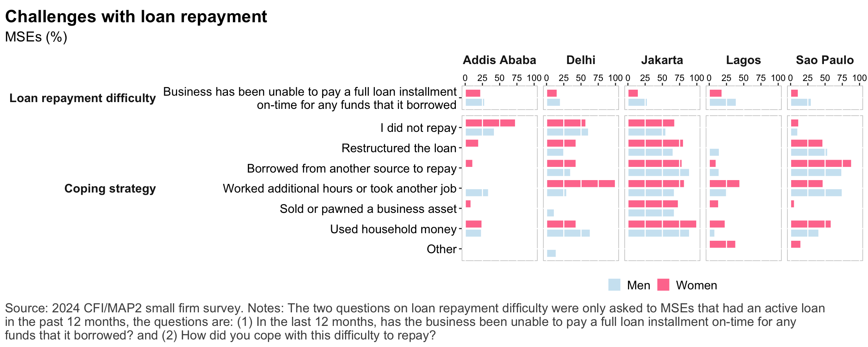
Task: Click 'Worked additional hours or took another job' label
Action: [x=339, y=188]
